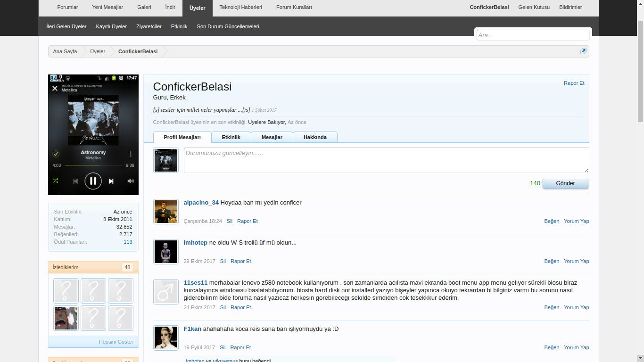The image size is (644, 362).
Task: Open Gelen Kutusu inbox
Action: click(x=534, y=8)
